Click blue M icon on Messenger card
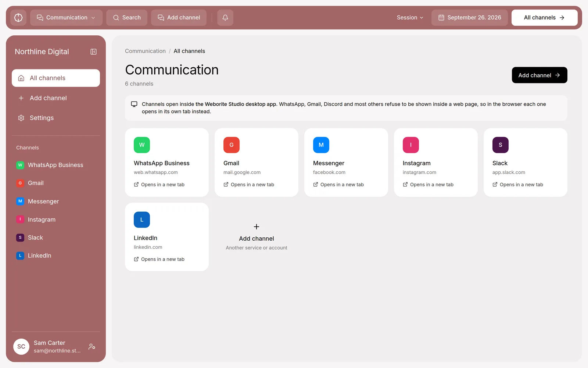The image size is (588, 368). point(321,145)
